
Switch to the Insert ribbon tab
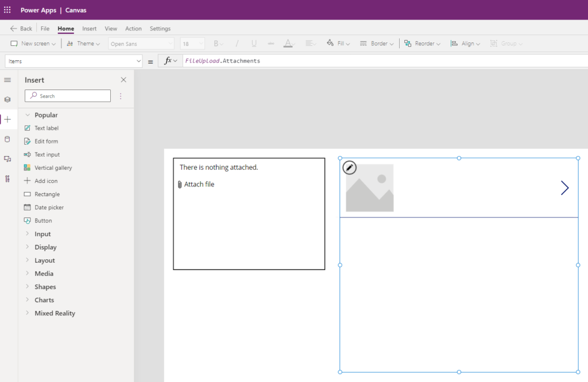(89, 28)
